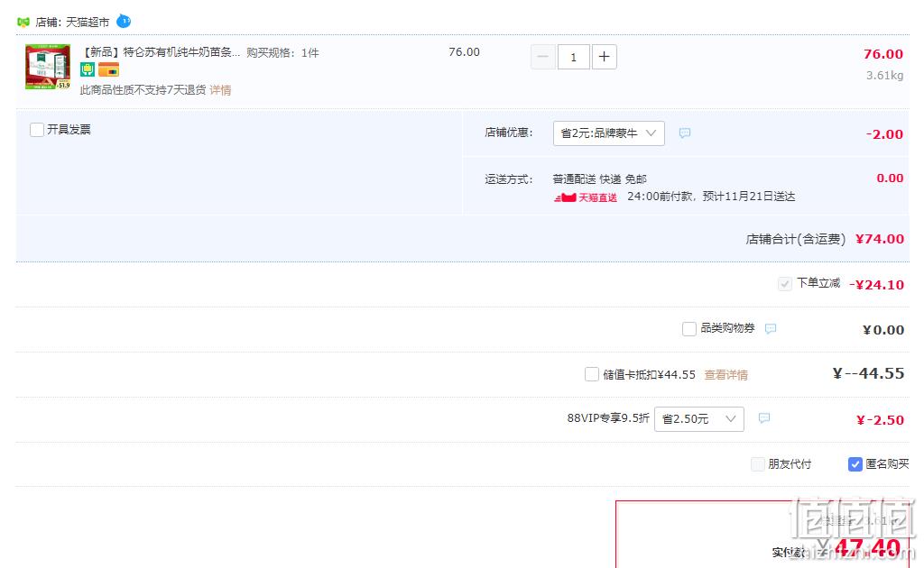Click the 88VIP discount amount ¥-2.50
924x568 pixels.
point(880,420)
